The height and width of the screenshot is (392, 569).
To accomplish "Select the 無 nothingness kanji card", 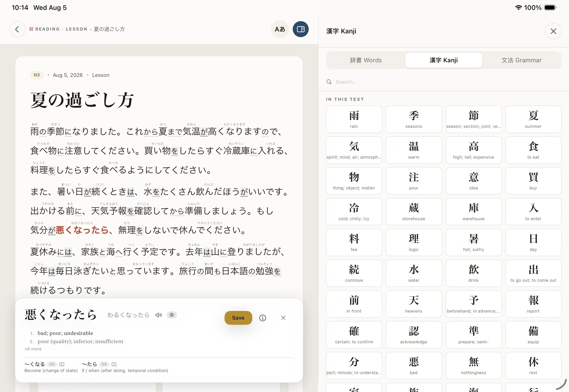I will [x=474, y=365].
